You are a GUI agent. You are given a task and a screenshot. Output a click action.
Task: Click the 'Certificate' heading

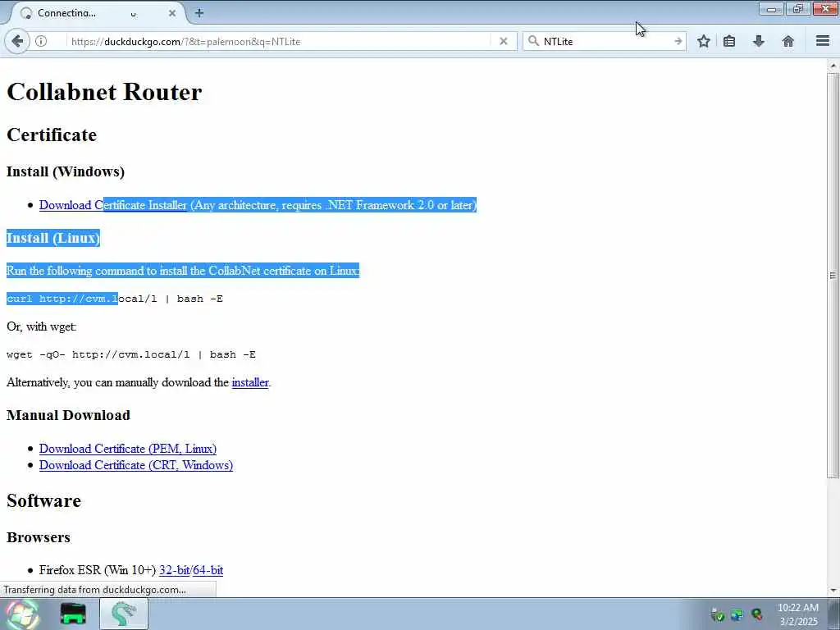pos(52,135)
